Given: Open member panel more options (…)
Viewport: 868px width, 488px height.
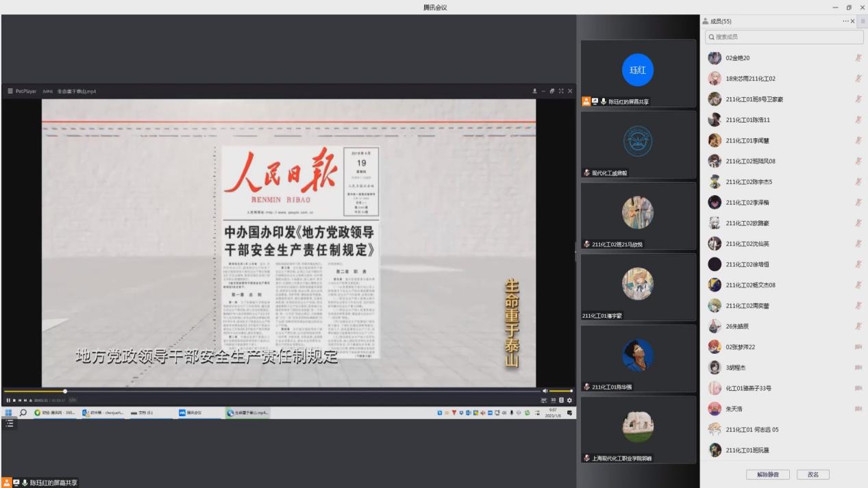Looking at the screenshot, I should (846, 21).
